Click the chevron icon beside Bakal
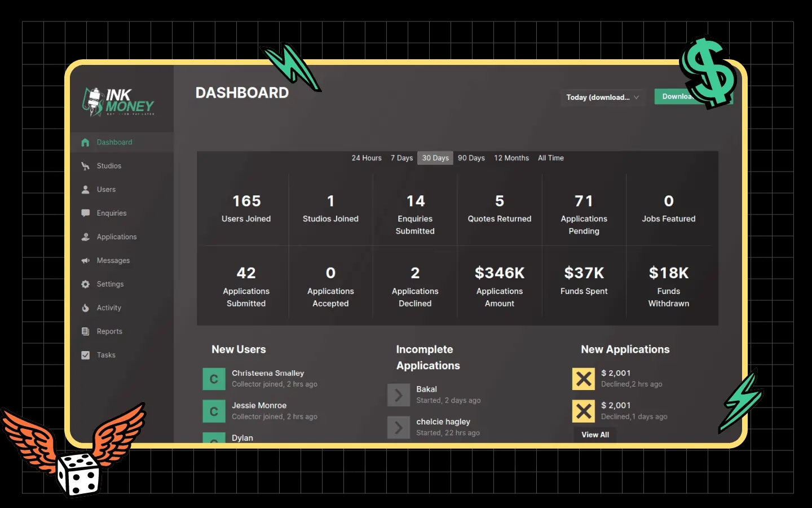Image resolution: width=812 pixels, height=508 pixels. (x=399, y=395)
